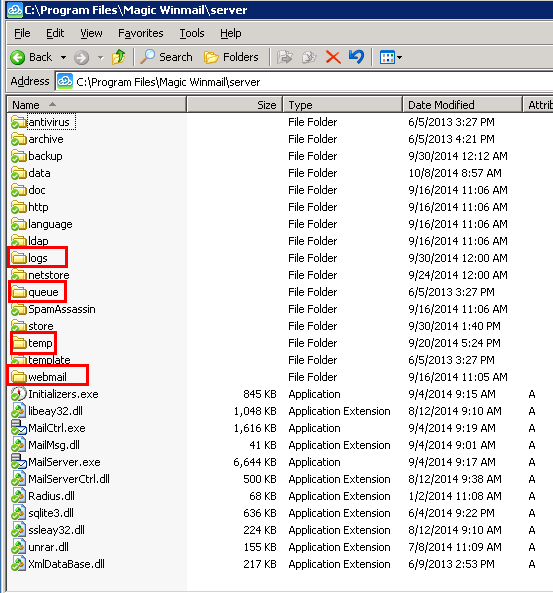Open the Forward history dropdown arrow
This screenshot has height=593, width=553.
coord(100,57)
